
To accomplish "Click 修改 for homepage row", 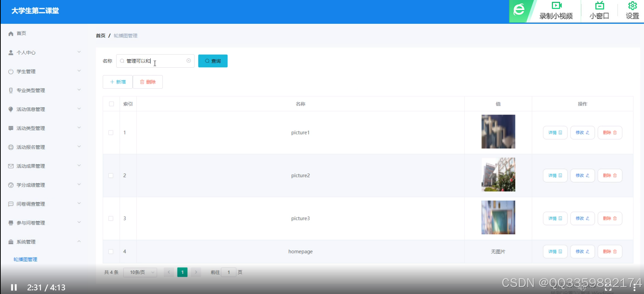I will (x=583, y=252).
